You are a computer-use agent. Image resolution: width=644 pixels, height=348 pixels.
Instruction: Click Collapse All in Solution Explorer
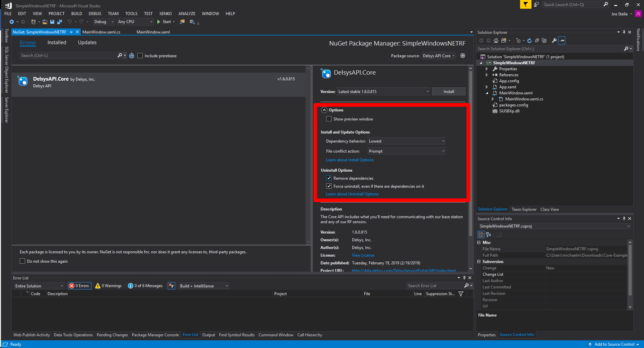point(537,40)
